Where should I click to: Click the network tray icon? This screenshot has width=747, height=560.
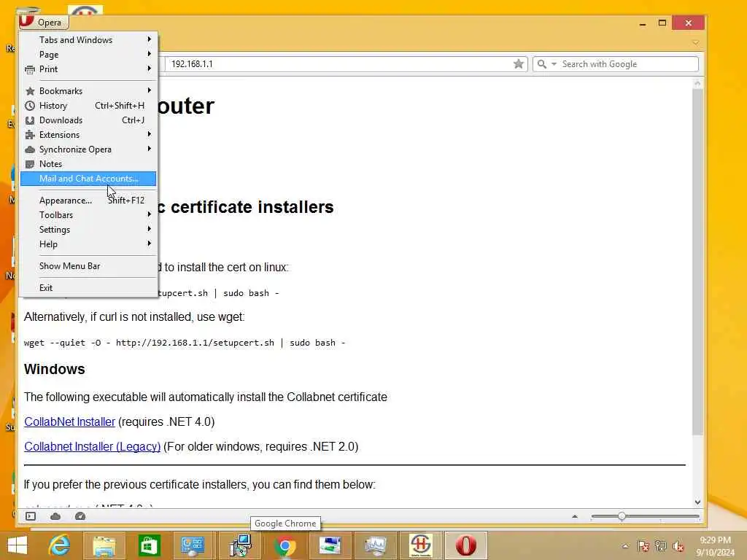coord(661,546)
